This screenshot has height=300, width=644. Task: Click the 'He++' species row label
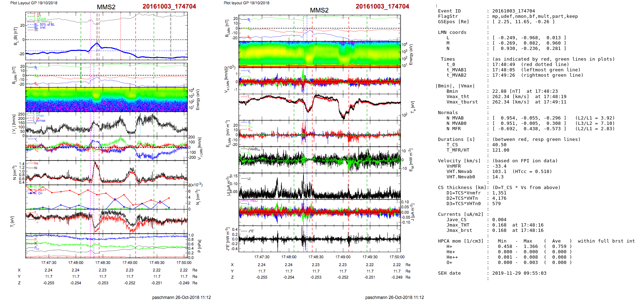click(452, 257)
